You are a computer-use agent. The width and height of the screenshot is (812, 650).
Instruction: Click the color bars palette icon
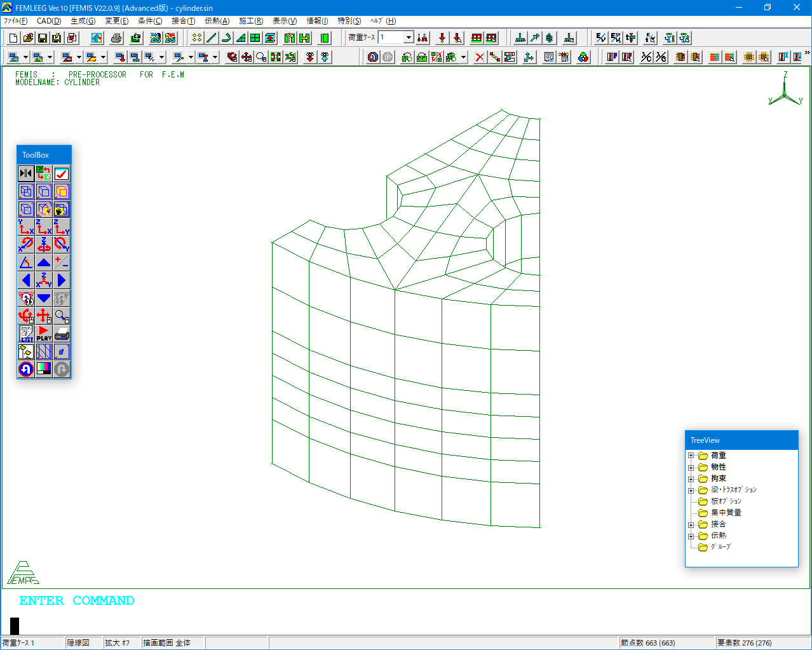click(x=44, y=369)
